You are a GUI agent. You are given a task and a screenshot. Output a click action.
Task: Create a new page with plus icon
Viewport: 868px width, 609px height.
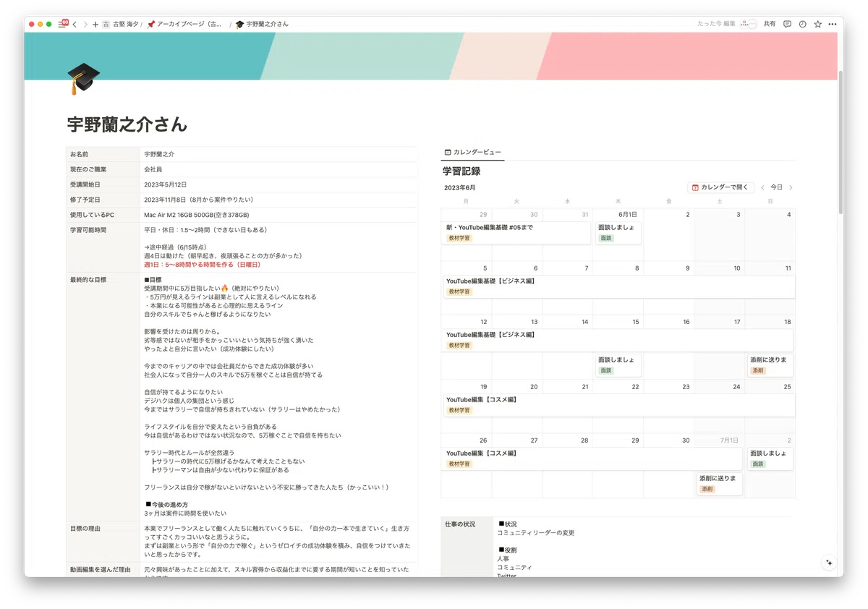pos(95,24)
